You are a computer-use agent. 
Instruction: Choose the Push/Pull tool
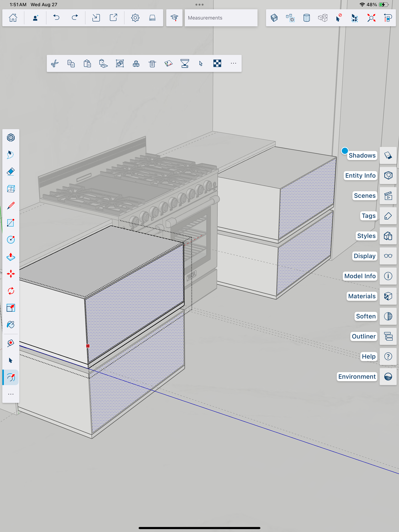coord(11,257)
